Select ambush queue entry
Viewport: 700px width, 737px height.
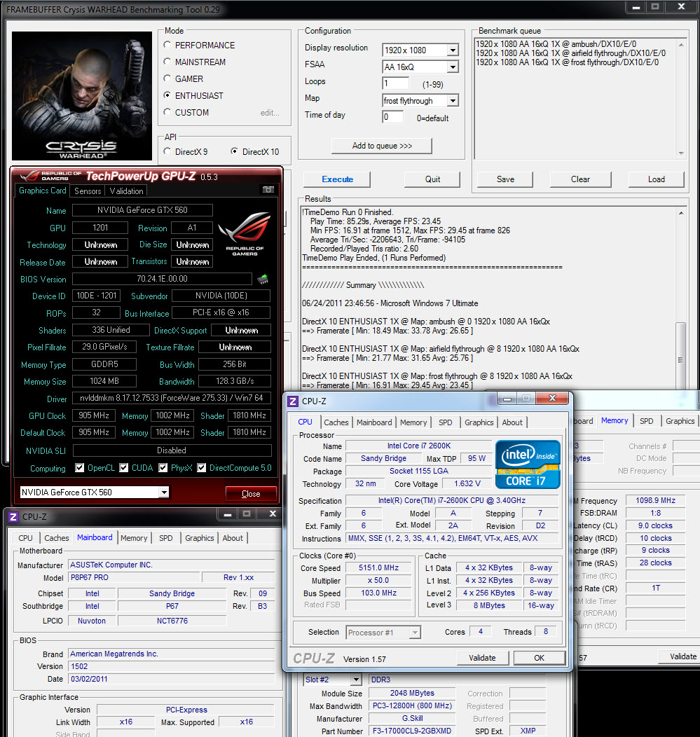[x=556, y=43]
